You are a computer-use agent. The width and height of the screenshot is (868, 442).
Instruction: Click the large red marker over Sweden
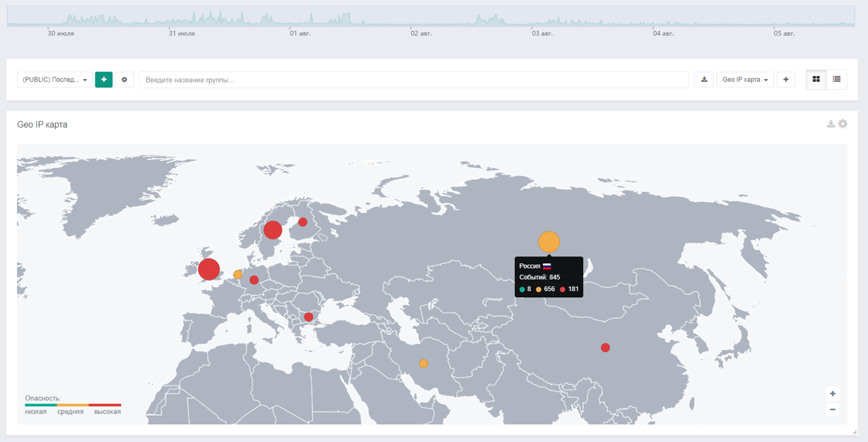[273, 230]
